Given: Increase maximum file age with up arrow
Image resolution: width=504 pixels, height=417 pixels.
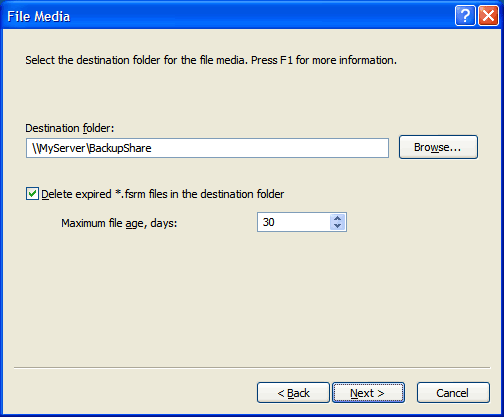Looking at the screenshot, I should point(337,218).
